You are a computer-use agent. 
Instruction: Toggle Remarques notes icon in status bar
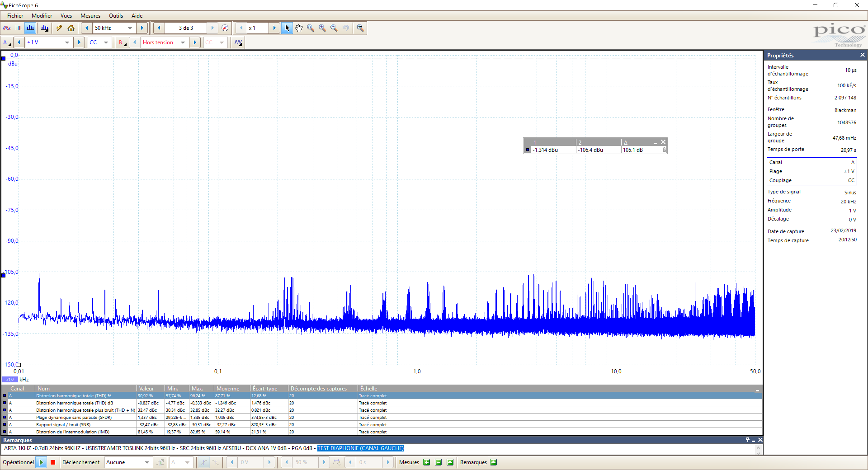coord(493,462)
